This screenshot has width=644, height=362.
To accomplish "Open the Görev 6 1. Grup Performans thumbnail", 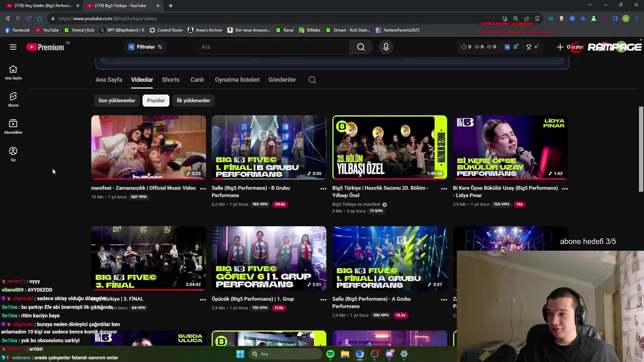I will point(269,258).
